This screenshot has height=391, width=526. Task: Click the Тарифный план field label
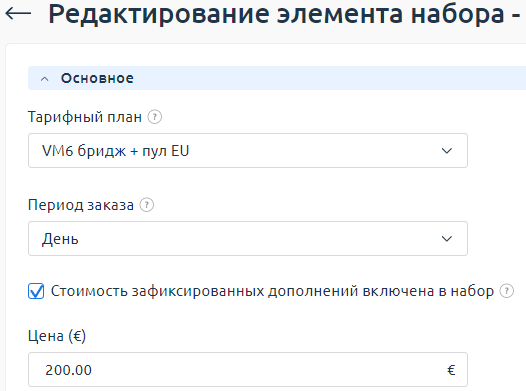(x=85, y=117)
